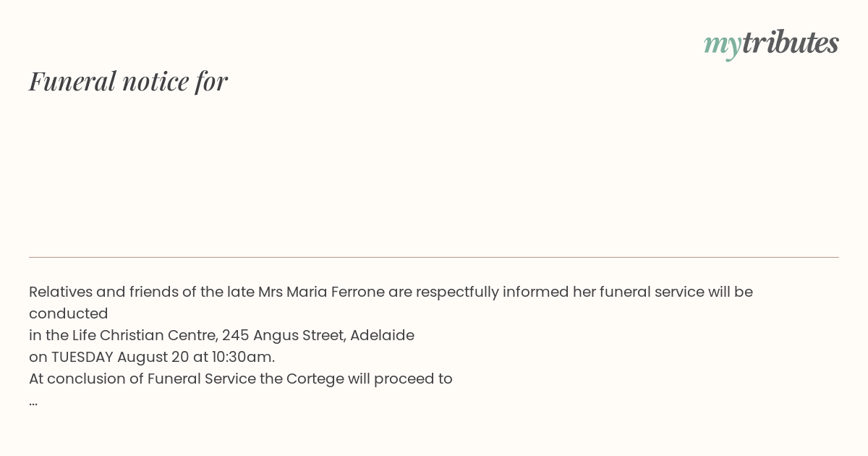Click "her funeral service will be" phrase
The width and height of the screenshot is (868, 456).
[x=663, y=292]
